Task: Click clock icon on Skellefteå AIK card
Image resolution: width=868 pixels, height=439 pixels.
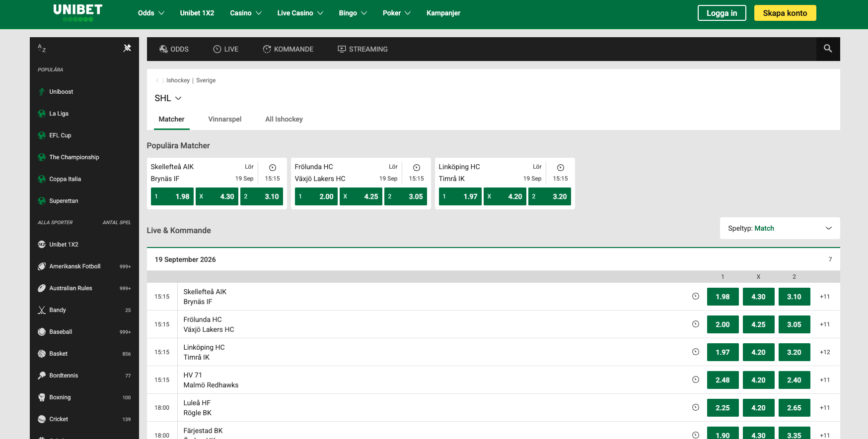Action: pos(273,168)
